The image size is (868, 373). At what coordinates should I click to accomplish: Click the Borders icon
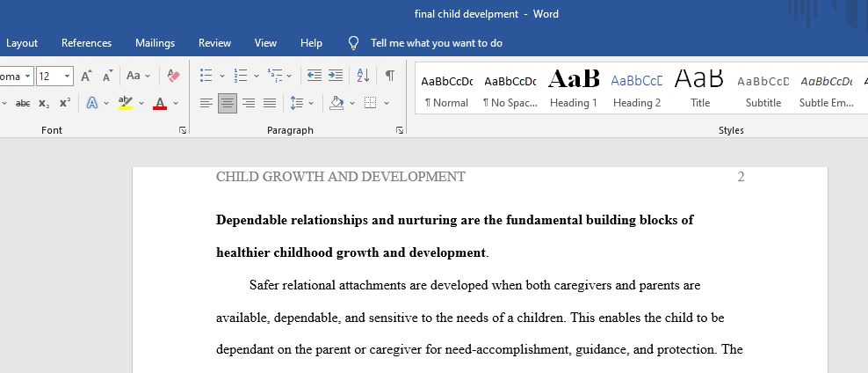pyautogui.click(x=371, y=103)
